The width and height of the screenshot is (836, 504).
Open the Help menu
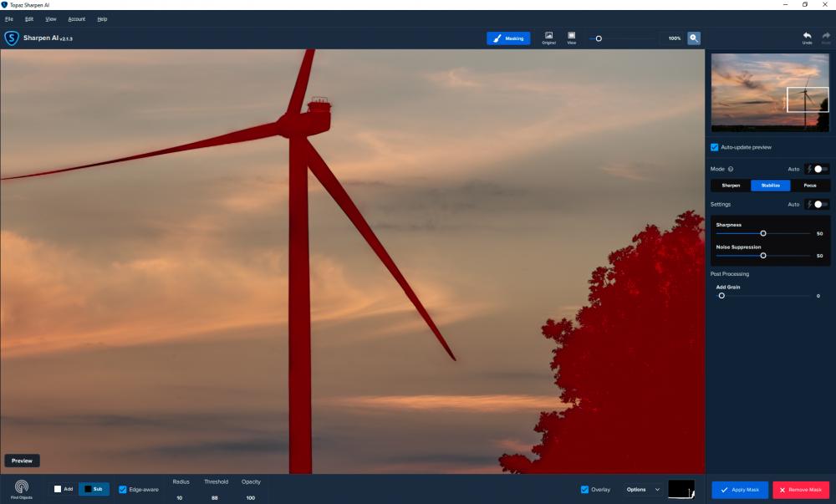coord(102,19)
